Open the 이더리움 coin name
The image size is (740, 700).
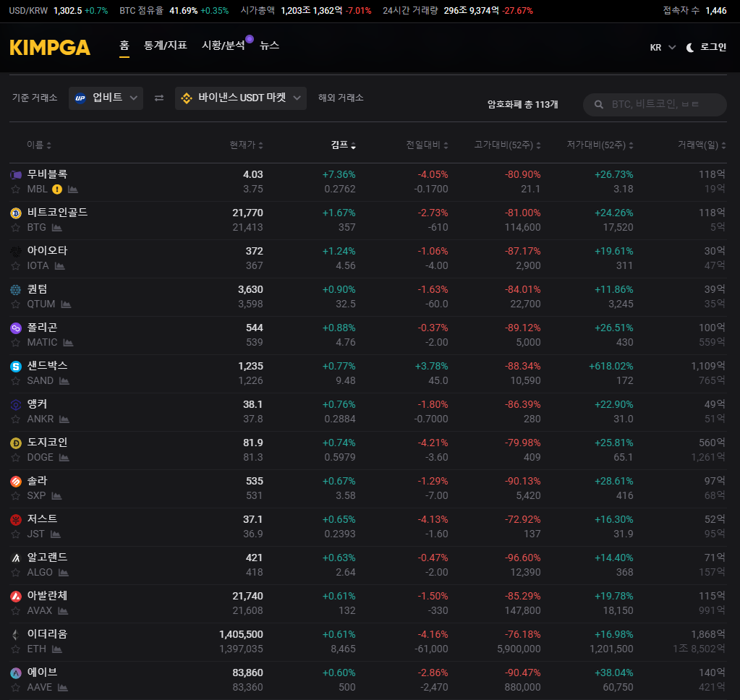point(47,634)
